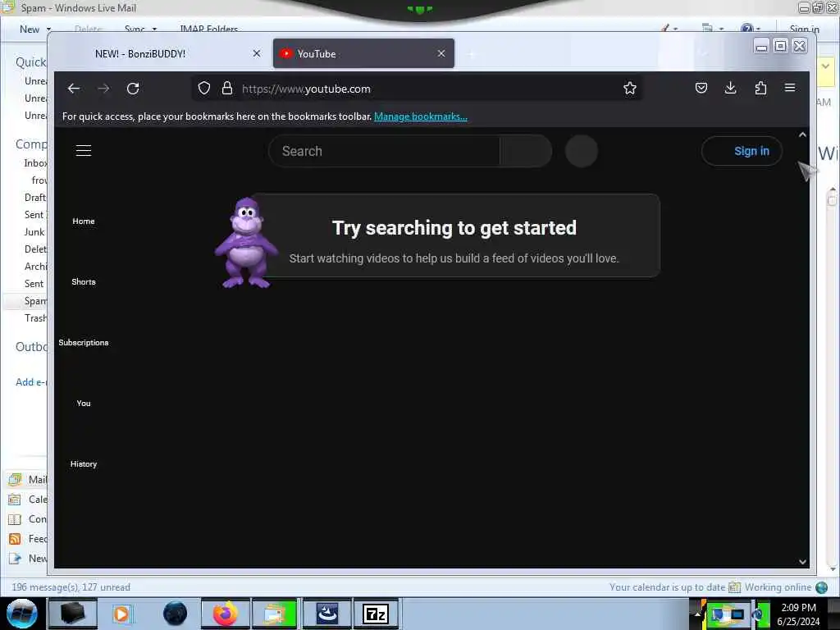Viewport: 840px width, 630px height.
Task: Open the Newsgroups shortcut icon in Live Mail
Action: coord(15,559)
